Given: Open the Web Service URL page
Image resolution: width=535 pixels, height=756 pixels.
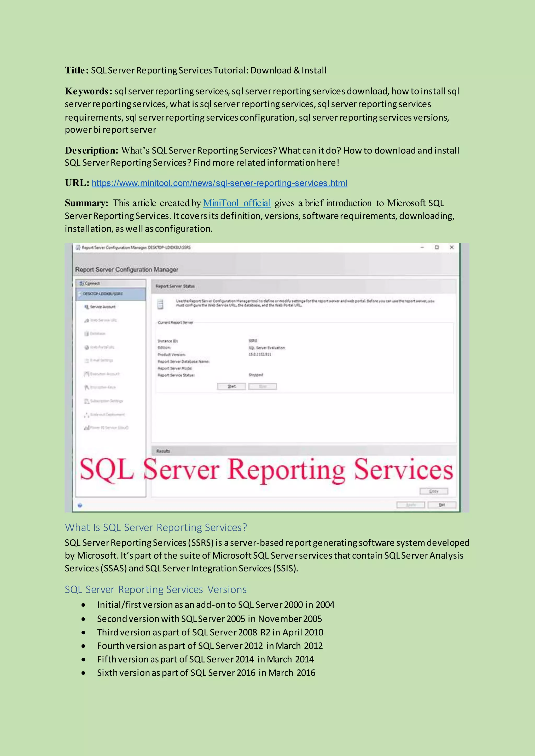Looking at the screenshot, I should pos(103,320).
